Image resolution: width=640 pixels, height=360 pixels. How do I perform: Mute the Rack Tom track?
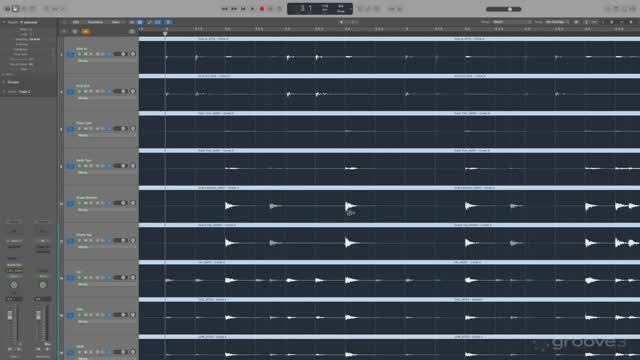click(86, 166)
